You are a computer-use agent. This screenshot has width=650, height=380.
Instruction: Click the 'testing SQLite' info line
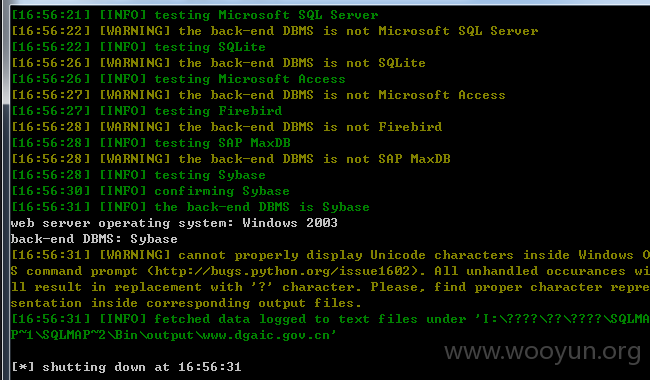(138, 47)
